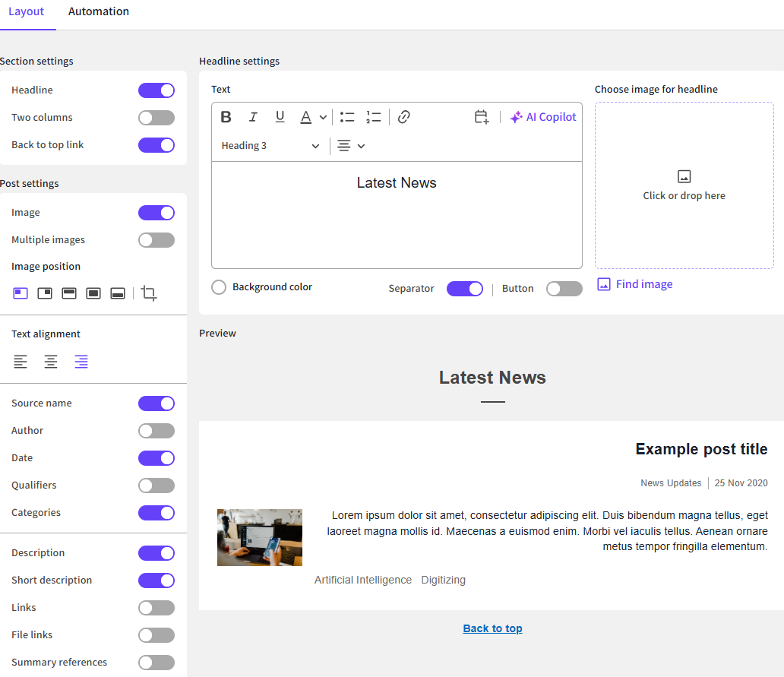This screenshot has height=677, width=784.
Task: Switch to the Automation tab
Action: pos(99,11)
